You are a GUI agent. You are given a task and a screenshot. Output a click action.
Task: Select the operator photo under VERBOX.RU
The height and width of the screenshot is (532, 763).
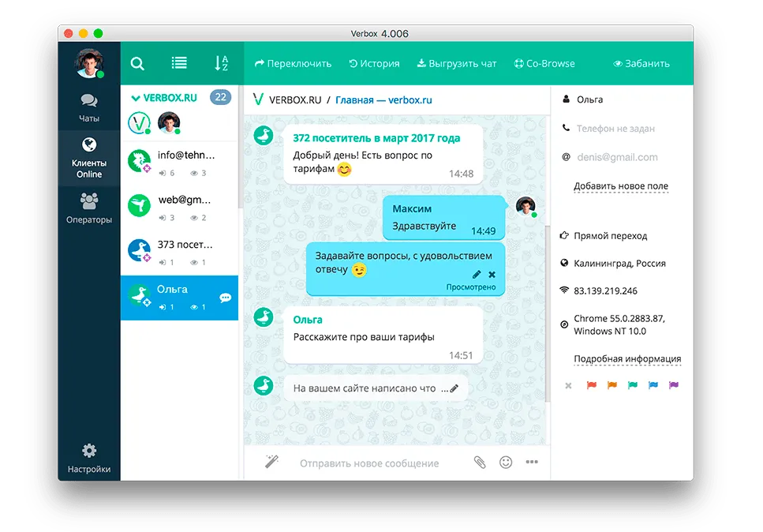tap(170, 123)
